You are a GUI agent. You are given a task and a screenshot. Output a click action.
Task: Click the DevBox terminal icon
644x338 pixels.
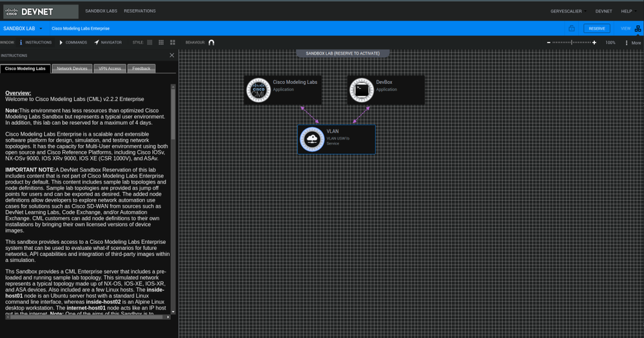[362, 90]
